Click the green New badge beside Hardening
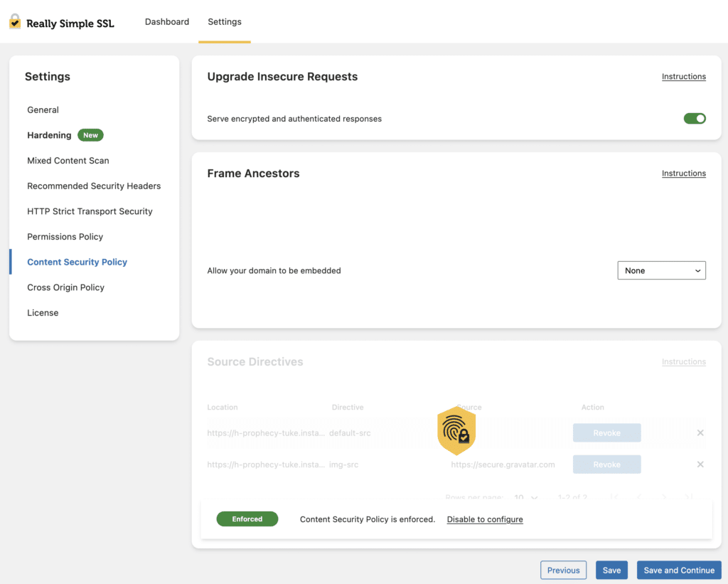The image size is (728, 584). click(x=90, y=135)
